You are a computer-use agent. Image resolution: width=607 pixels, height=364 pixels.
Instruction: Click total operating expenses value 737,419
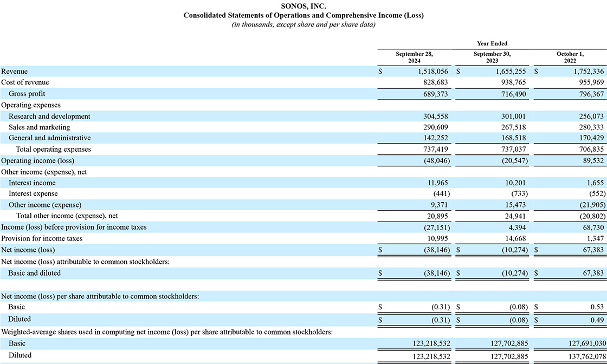[x=436, y=149]
